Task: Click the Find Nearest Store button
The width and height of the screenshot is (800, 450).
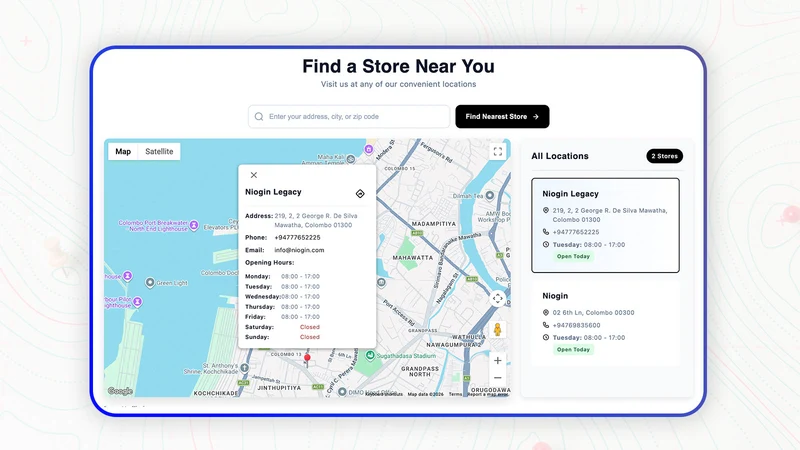Action: click(x=502, y=117)
